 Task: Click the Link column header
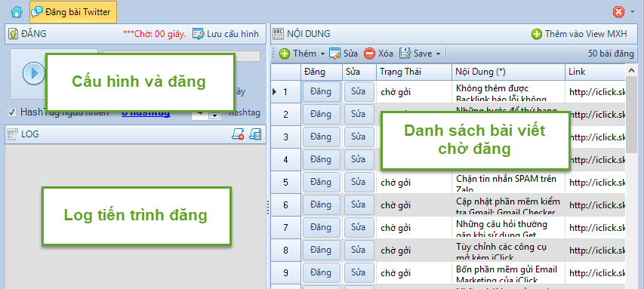pos(595,72)
